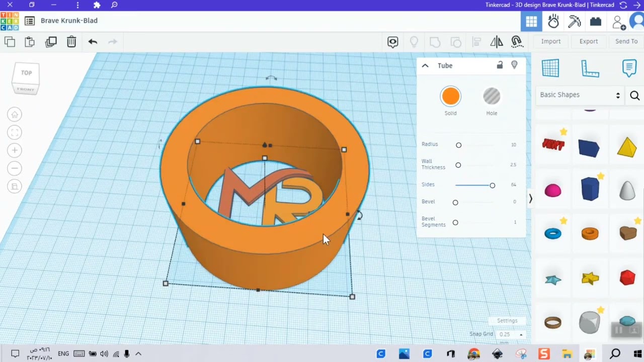Viewport: 644px width, 362px height.
Task: Hide the Tube via lightbulb icon
Action: [514, 65]
